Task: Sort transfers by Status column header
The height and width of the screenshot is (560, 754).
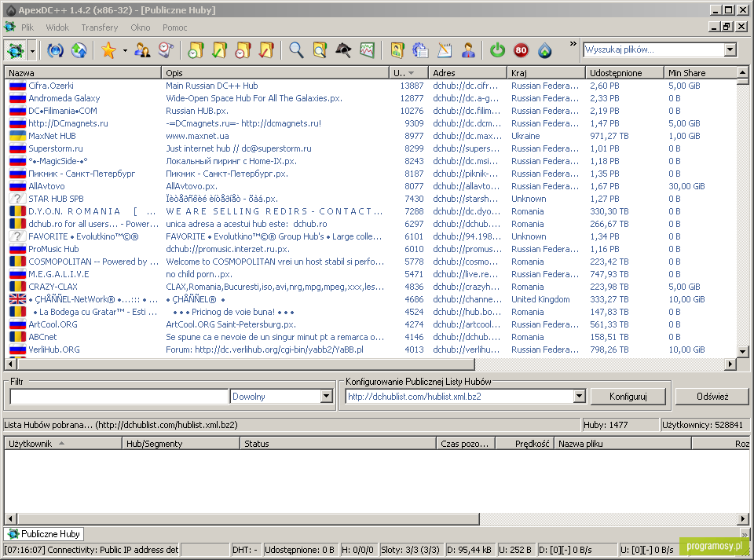Action: pos(338,443)
